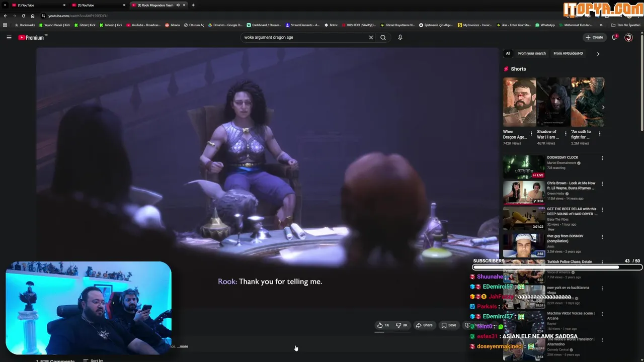Image resolution: width=644 pixels, height=362 pixels.
Task: Save video to playlist
Action: [449, 325]
